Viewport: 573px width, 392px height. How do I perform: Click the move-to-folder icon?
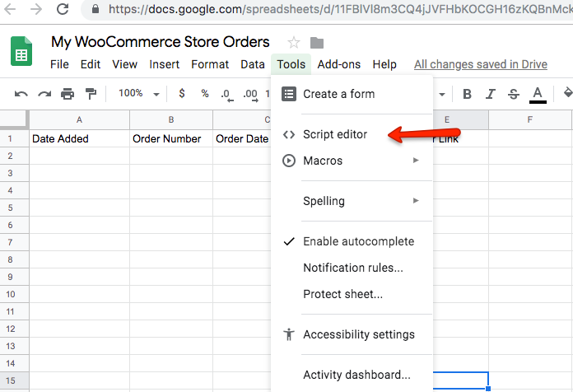click(x=317, y=43)
